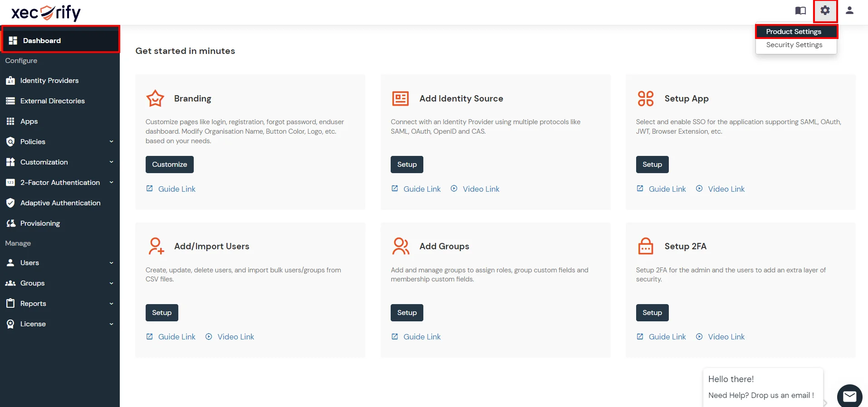This screenshot has height=407, width=868.
Task: Click the Adaptive Authentication shield icon
Action: click(10, 203)
